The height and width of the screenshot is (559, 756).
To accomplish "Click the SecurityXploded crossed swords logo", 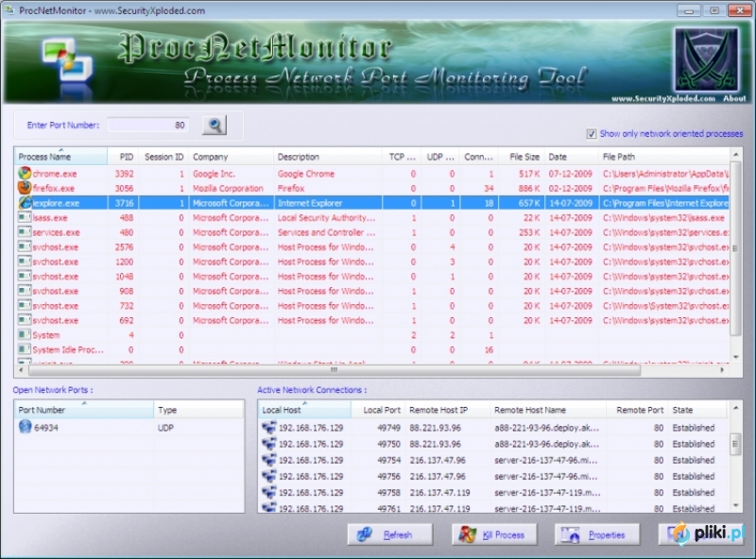I will click(706, 59).
